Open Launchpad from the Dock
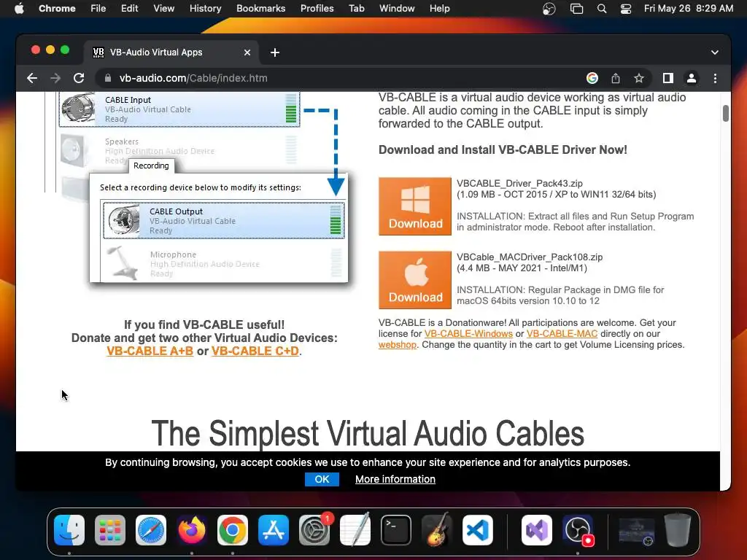 [x=110, y=530]
